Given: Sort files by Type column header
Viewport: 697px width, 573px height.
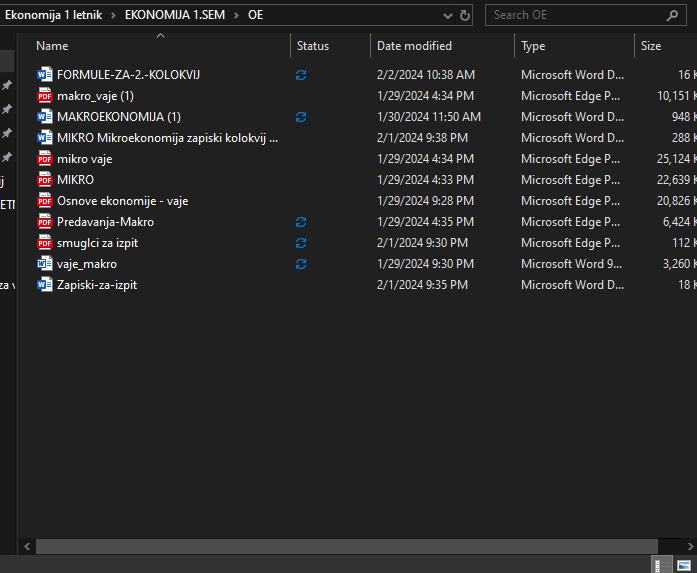Looking at the screenshot, I should pos(533,46).
